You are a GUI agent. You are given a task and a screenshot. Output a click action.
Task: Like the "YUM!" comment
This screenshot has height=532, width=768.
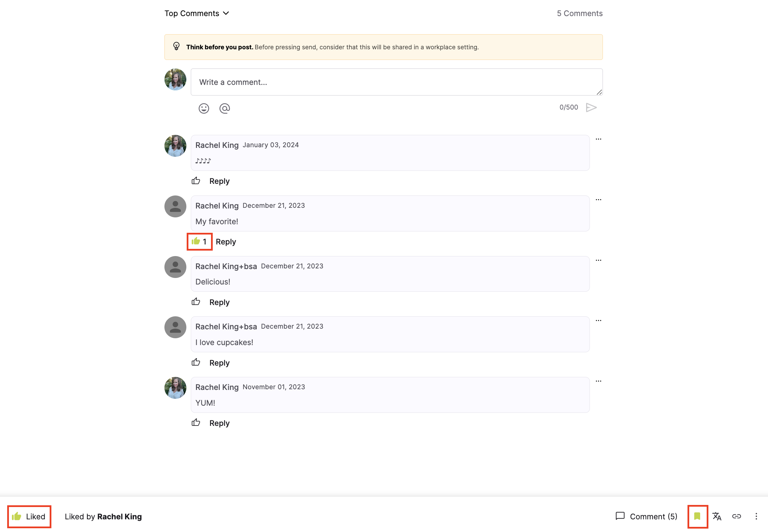(x=196, y=422)
